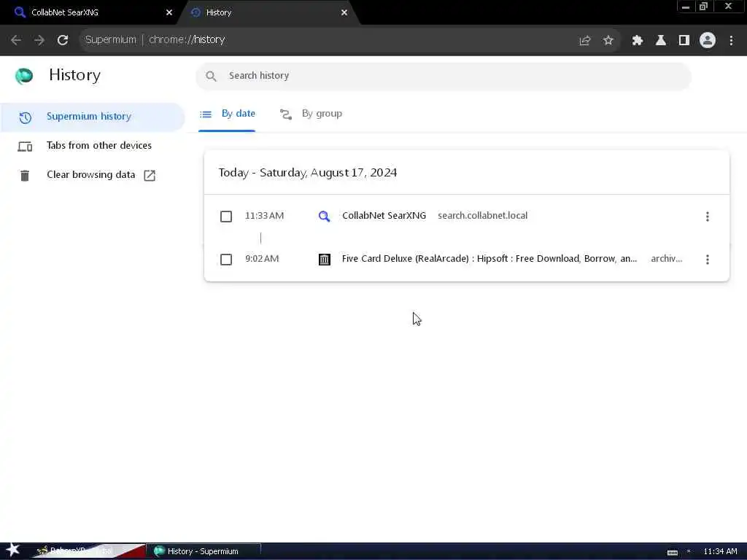Click the trash icon for Clear browsing data
747x560 pixels.
(x=25, y=175)
